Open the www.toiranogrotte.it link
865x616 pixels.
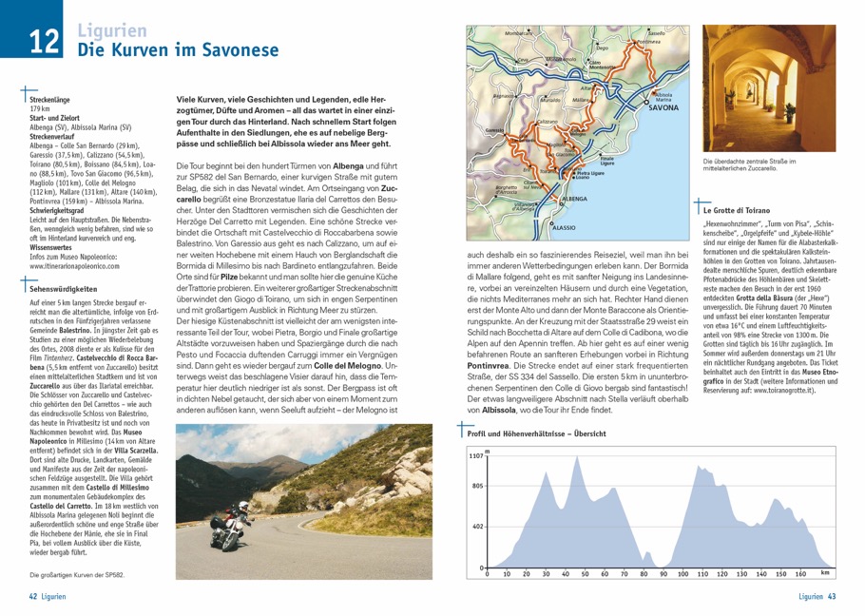pyautogui.click(x=775, y=414)
